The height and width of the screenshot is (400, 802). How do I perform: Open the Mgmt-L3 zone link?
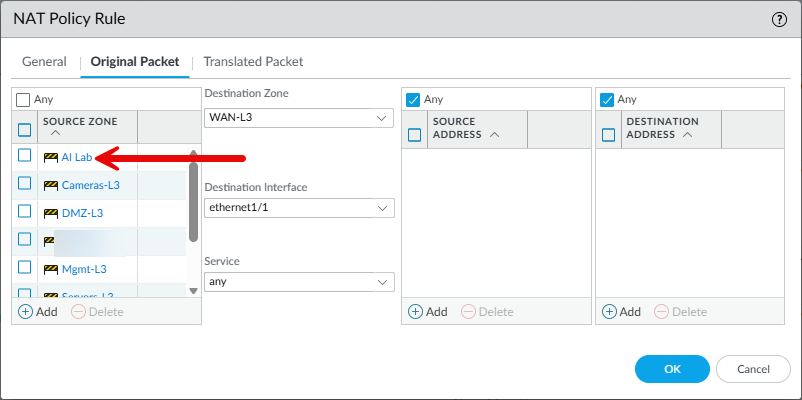(x=84, y=269)
